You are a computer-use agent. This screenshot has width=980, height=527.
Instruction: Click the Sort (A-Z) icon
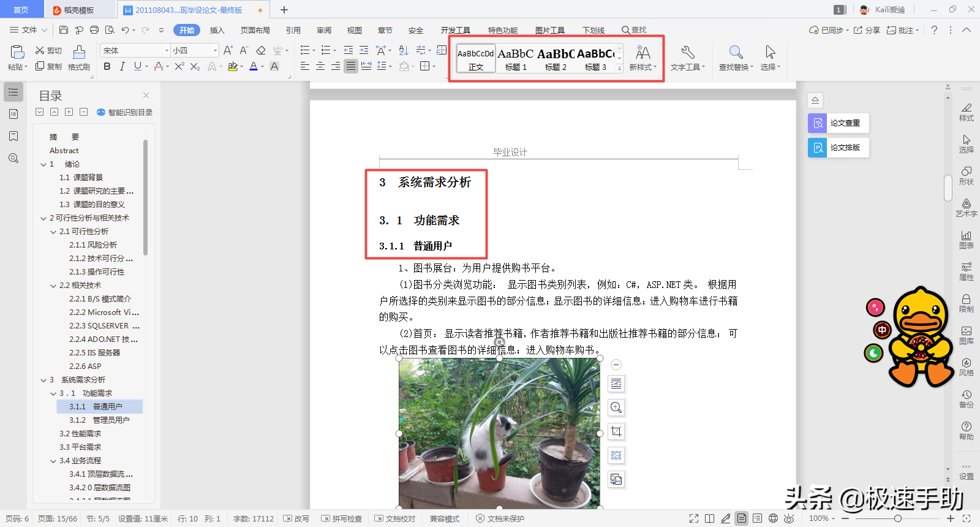[x=404, y=50]
